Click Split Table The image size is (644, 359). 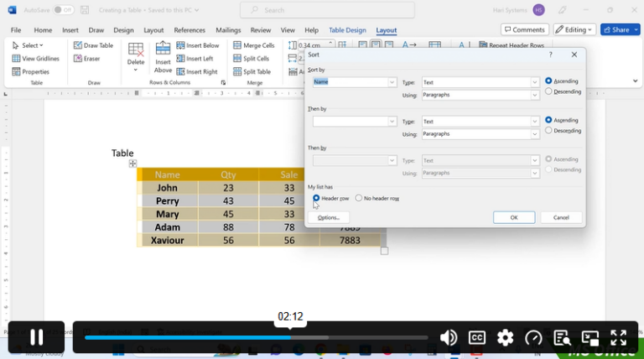tap(252, 71)
